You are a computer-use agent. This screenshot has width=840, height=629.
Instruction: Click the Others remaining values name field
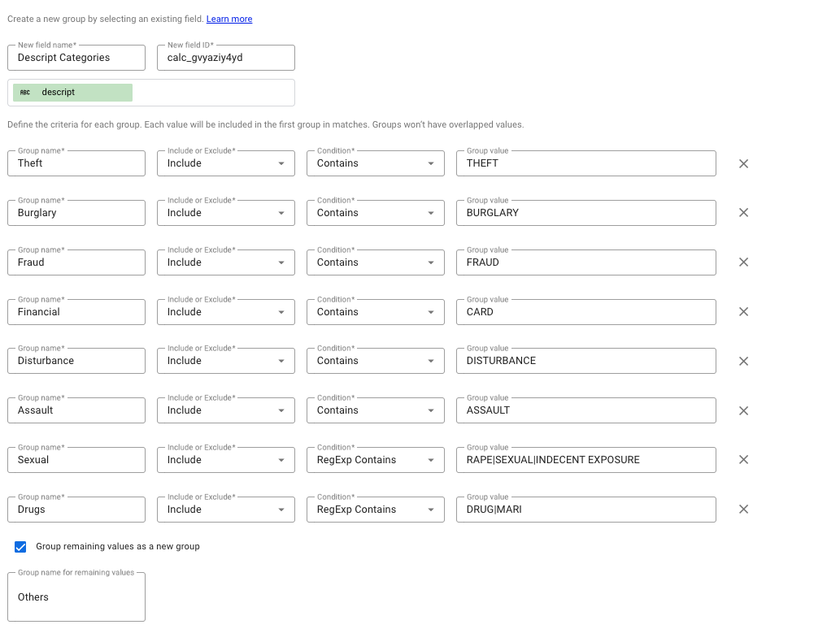(x=76, y=597)
